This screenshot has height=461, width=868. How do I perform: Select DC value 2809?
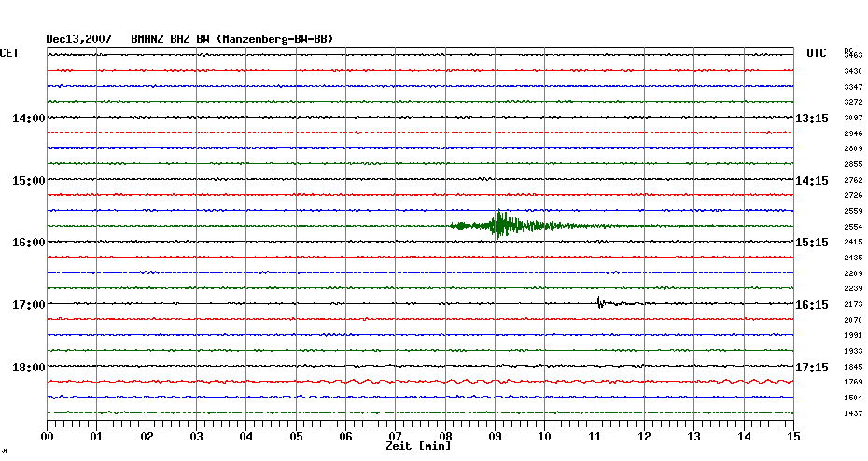coord(853,149)
